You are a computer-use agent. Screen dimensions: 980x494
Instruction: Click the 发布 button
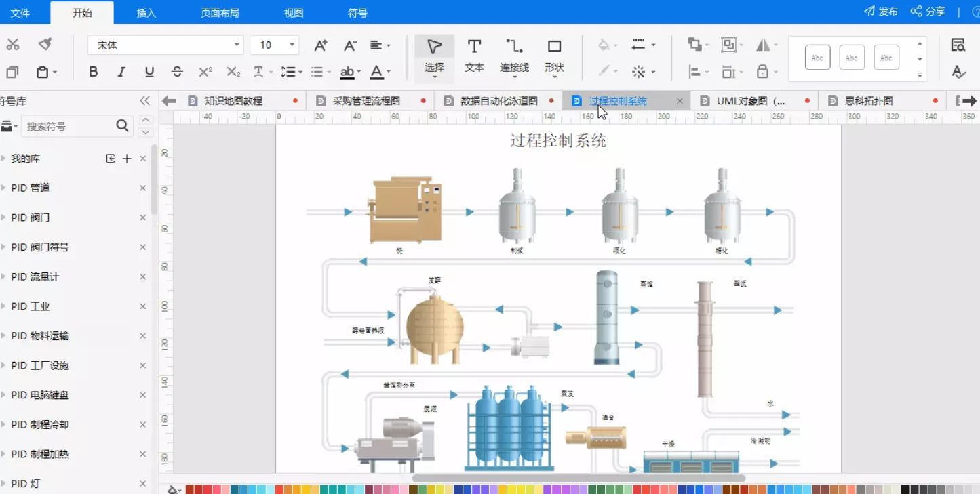coord(881,12)
